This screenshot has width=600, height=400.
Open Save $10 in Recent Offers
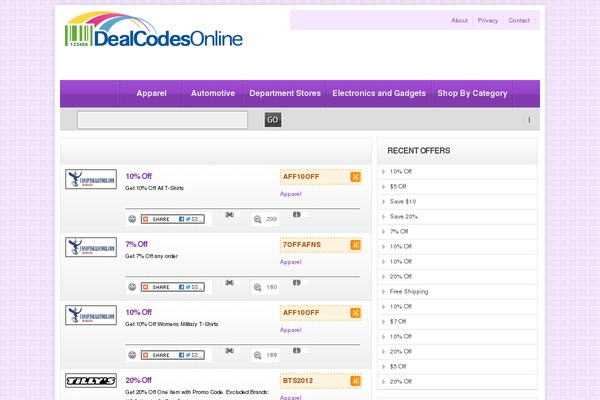403,202
